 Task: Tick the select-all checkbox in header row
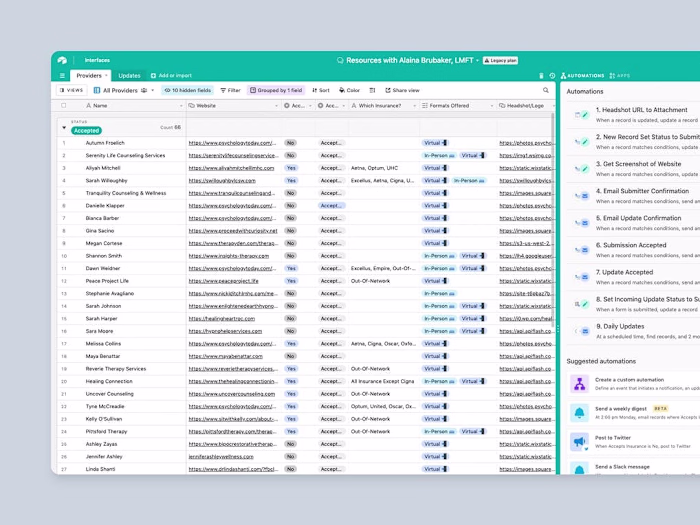64,106
